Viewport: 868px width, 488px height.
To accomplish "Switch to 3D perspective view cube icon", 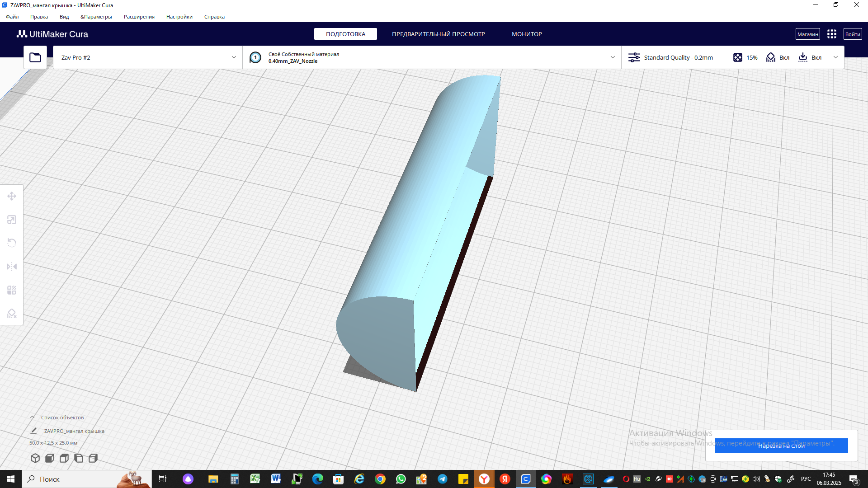I will (35, 458).
